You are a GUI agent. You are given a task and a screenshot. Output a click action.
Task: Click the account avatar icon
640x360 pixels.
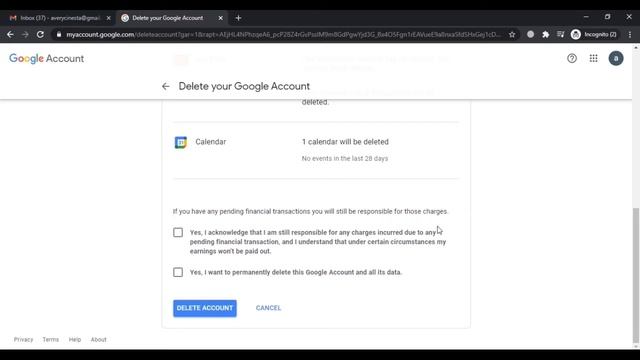[616, 58]
